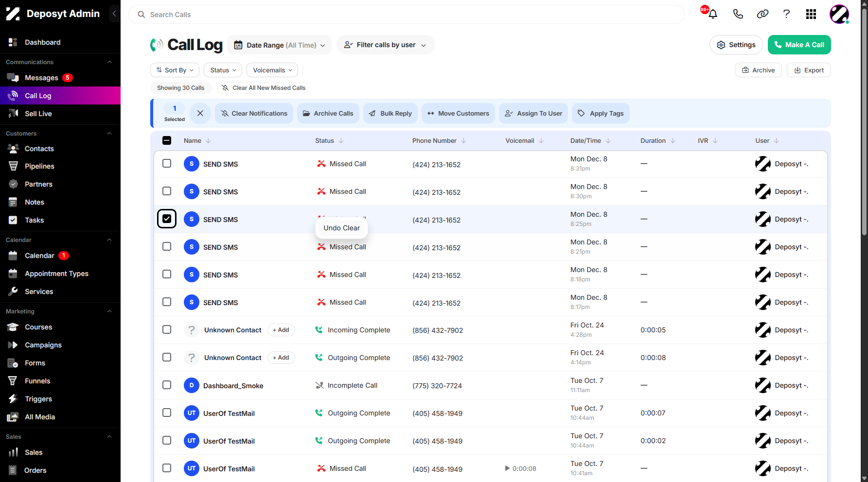This screenshot has width=868, height=482.
Task: Click the Archive Calls bulk action
Action: click(x=328, y=113)
